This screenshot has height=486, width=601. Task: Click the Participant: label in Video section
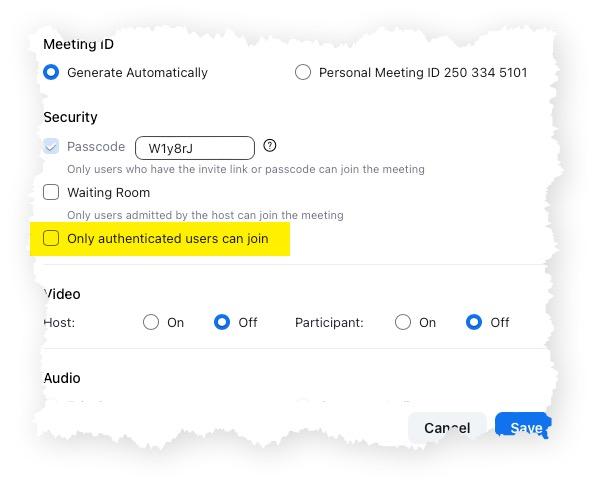coord(329,322)
